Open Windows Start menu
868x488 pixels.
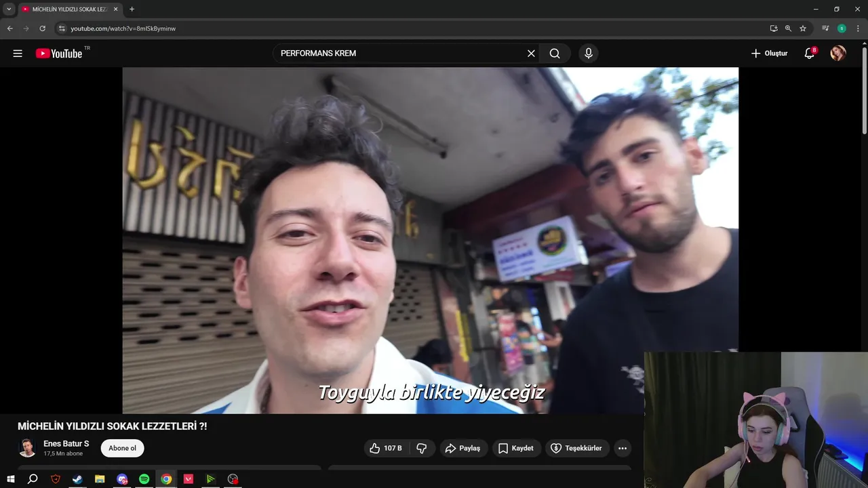tap(10, 479)
